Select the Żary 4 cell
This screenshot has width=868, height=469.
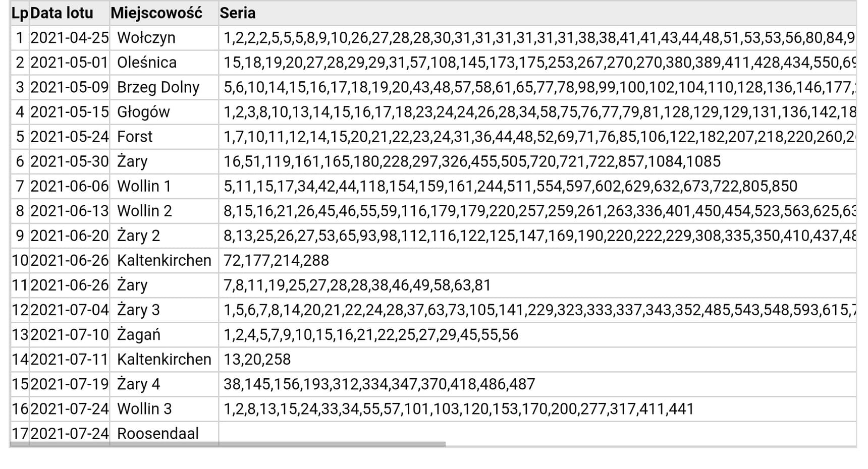pyautogui.click(x=138, y=384)
